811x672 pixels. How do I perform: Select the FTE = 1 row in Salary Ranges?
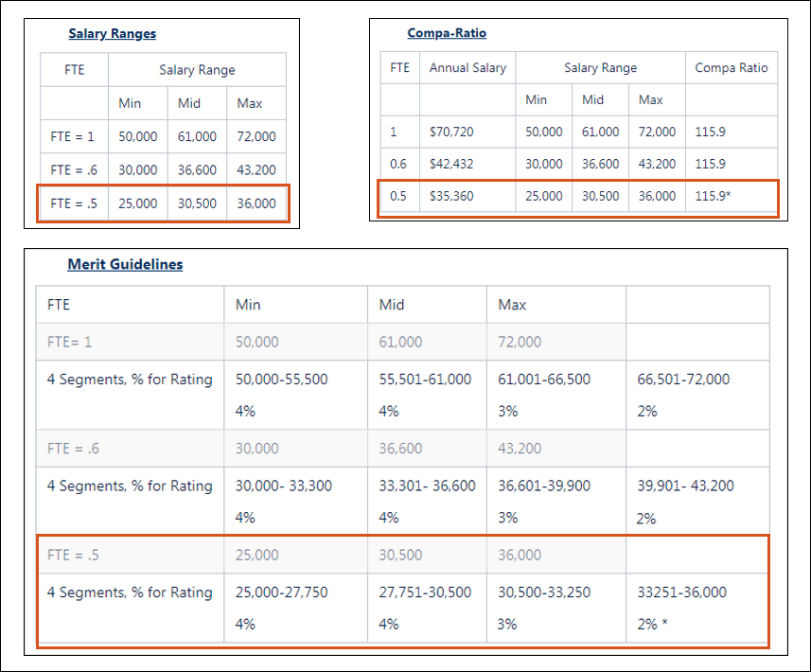73,136
